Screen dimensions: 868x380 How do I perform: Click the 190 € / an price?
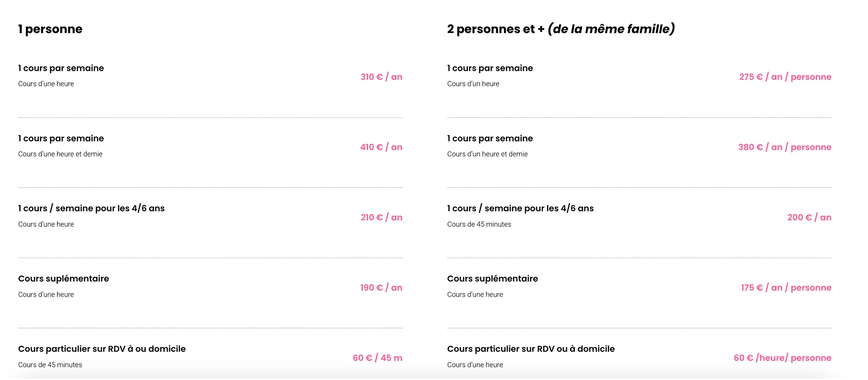[381, 288]
